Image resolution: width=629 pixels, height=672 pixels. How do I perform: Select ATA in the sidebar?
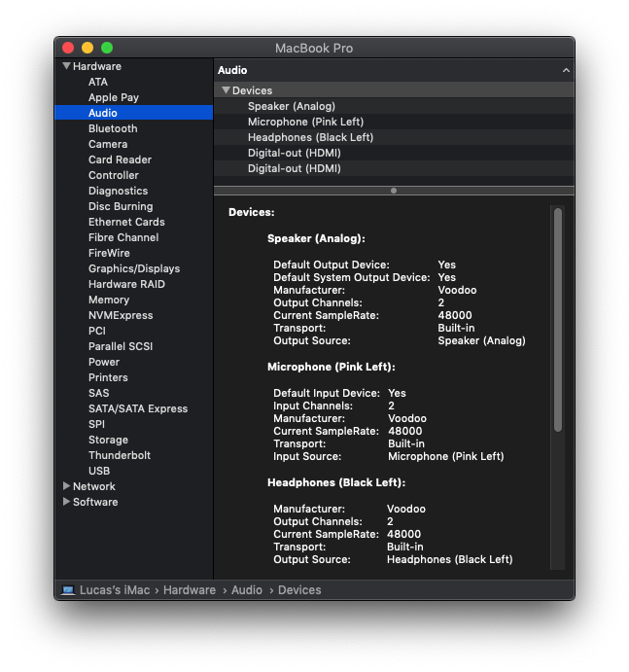coord(98,82)
